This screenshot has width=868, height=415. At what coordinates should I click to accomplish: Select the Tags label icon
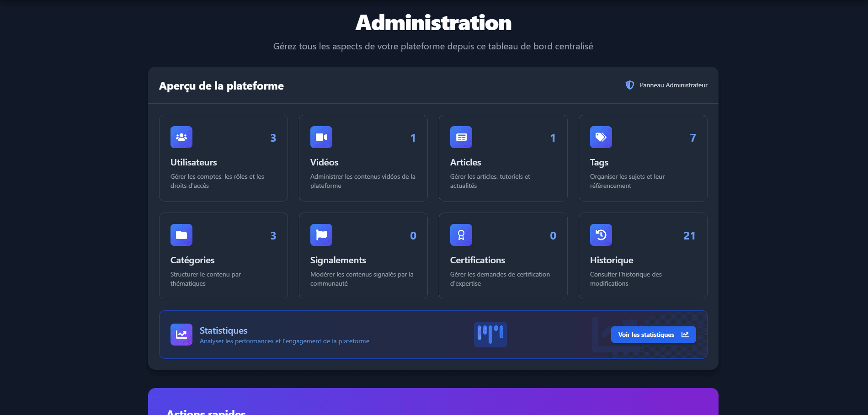601,137
